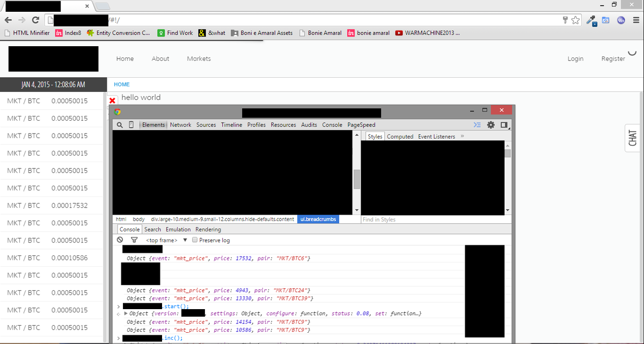Select the Computed styles tab
Screen dimensions: 644x344
click(x=400, y=136)
